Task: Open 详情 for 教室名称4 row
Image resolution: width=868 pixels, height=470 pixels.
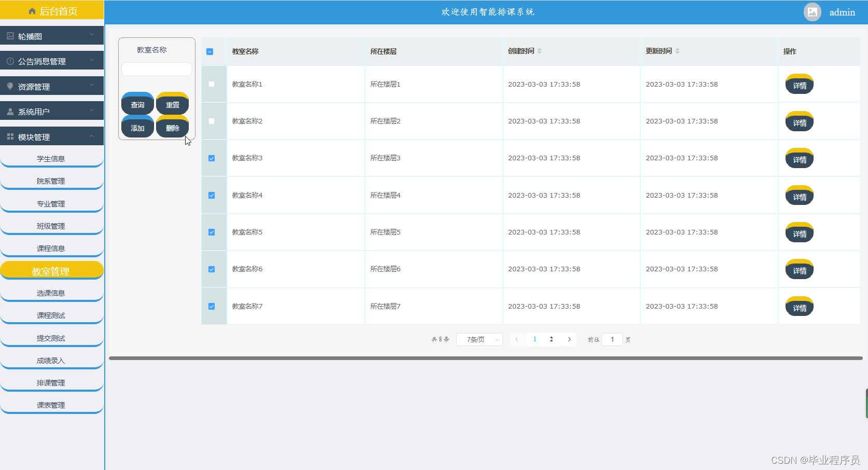Action: point(799,196)
